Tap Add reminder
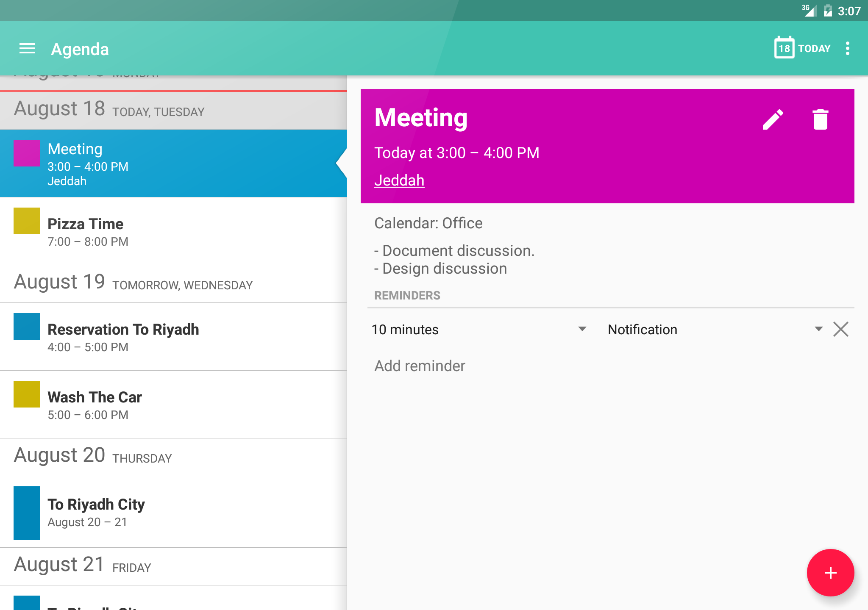The image size is (868, 610). [x=420, y=366]
